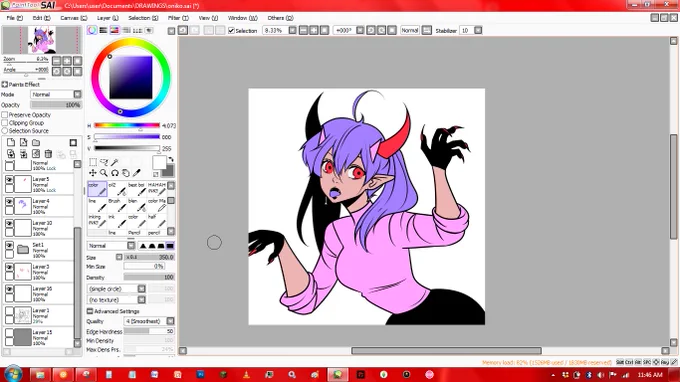
Task: Enable Preserve Opacity checkbox
Action: pos(5,115)
